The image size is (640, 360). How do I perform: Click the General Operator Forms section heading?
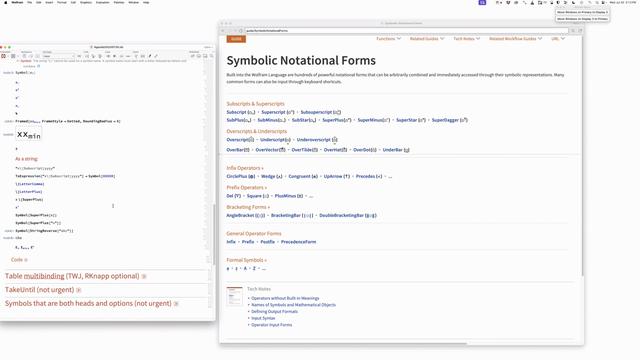pyautogui.click(x=254, y=233)
